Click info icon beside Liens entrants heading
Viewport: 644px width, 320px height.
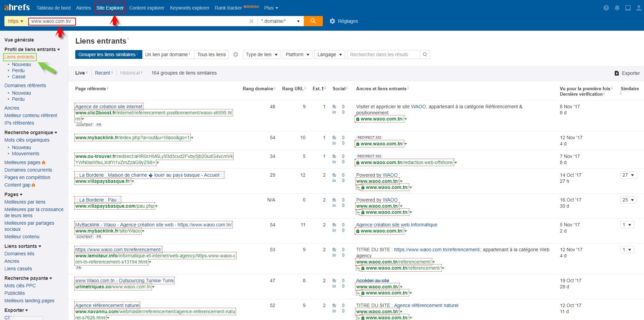[128, 38]
